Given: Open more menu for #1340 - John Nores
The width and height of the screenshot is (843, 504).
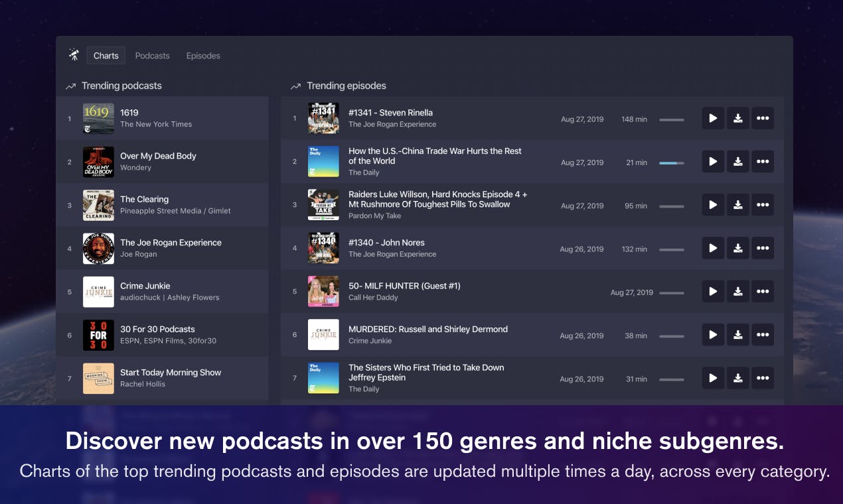Looking at the screenshot, I should pos(763,248).
